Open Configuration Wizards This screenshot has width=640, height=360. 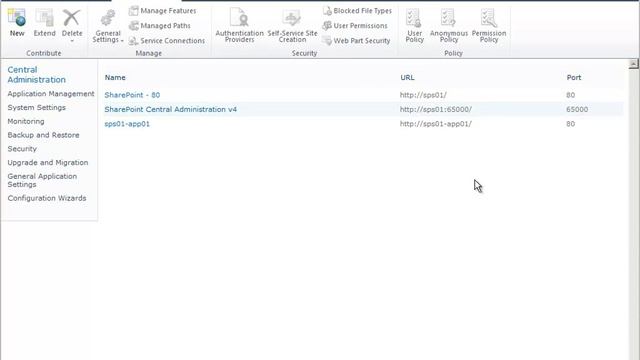pyautogui.click(x=47, y=198)
